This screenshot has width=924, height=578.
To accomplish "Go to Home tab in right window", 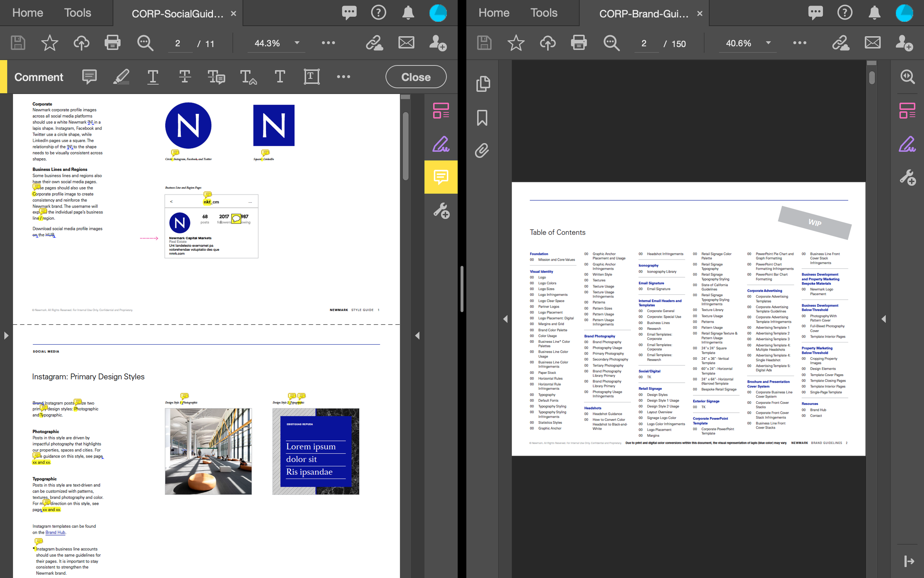I will coord(493,13).
